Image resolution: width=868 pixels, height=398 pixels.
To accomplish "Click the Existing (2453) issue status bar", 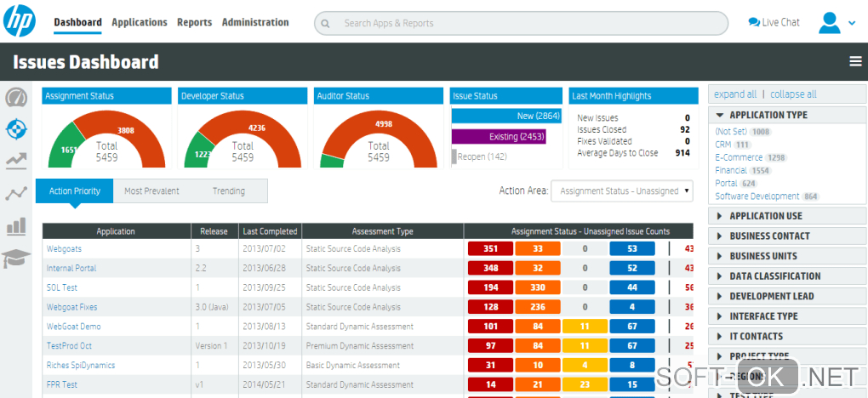I will pos(499,137).
